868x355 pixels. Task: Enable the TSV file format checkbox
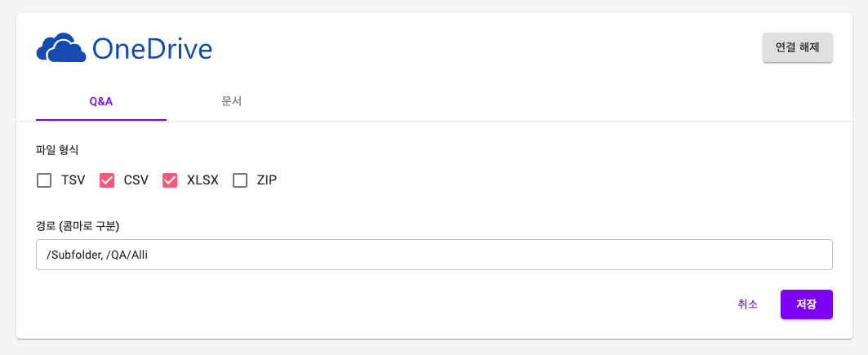[x=44, y=180]
